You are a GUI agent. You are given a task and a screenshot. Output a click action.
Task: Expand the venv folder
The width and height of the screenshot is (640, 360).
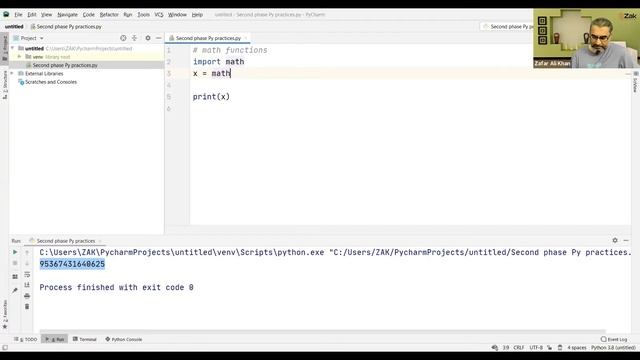pos(19,57)
